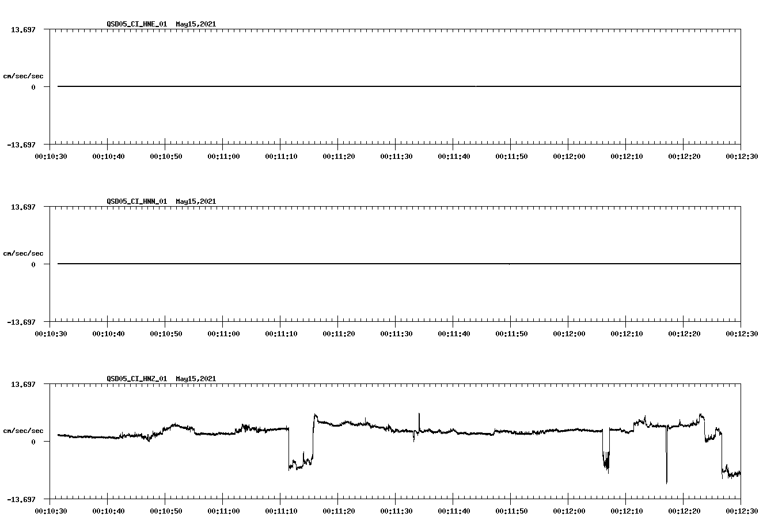Click the large downward spike near 00:12:17
This screenshot has height=532, width=782.
tap(666, 461)
